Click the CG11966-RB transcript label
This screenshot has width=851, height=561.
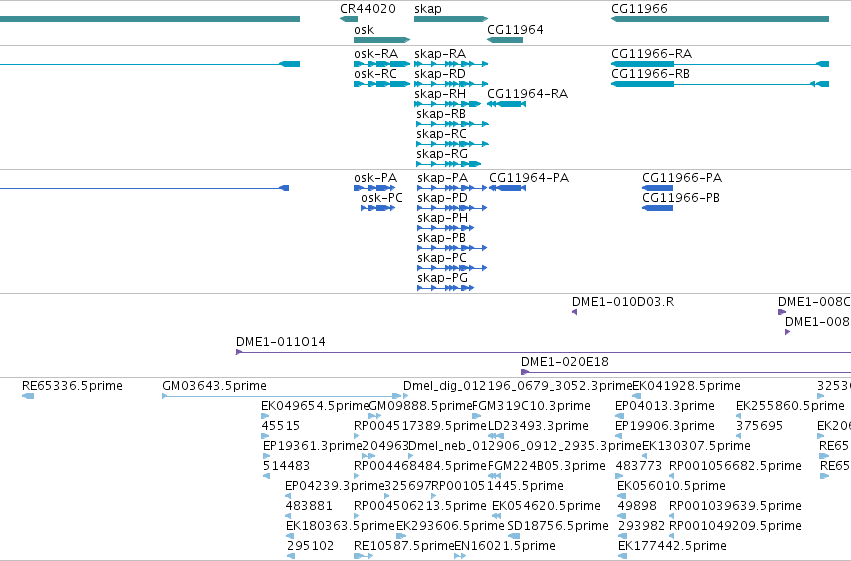pos(650,74)
